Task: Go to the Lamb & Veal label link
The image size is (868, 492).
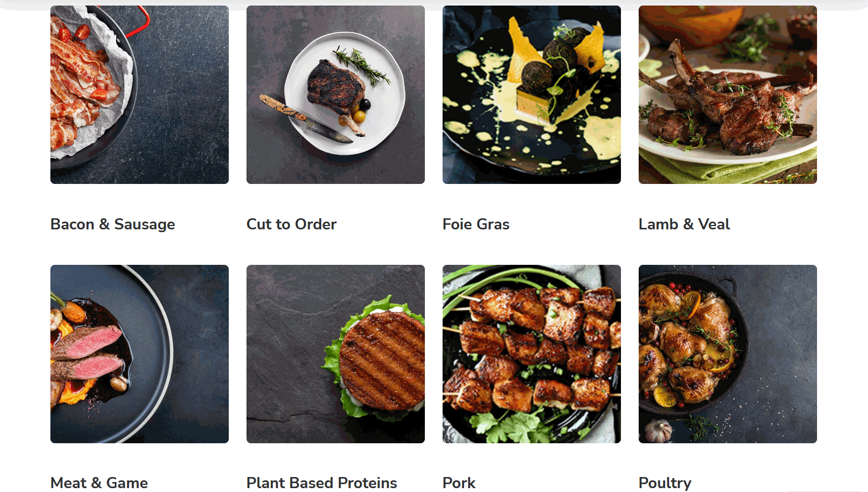Action: [x=684, y=224]
